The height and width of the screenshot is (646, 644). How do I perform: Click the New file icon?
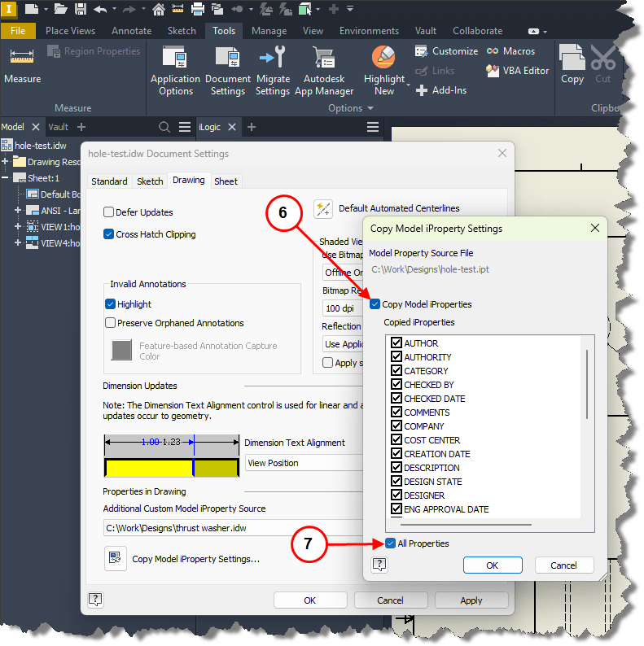(x=31, y=9)
